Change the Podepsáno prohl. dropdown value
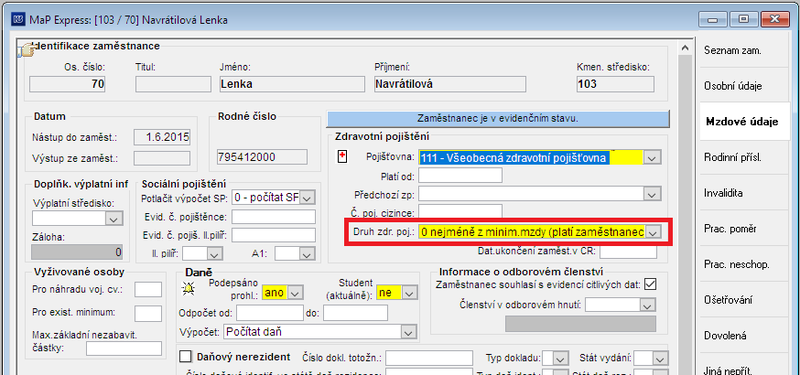800x375 pixels. point(296,293)
